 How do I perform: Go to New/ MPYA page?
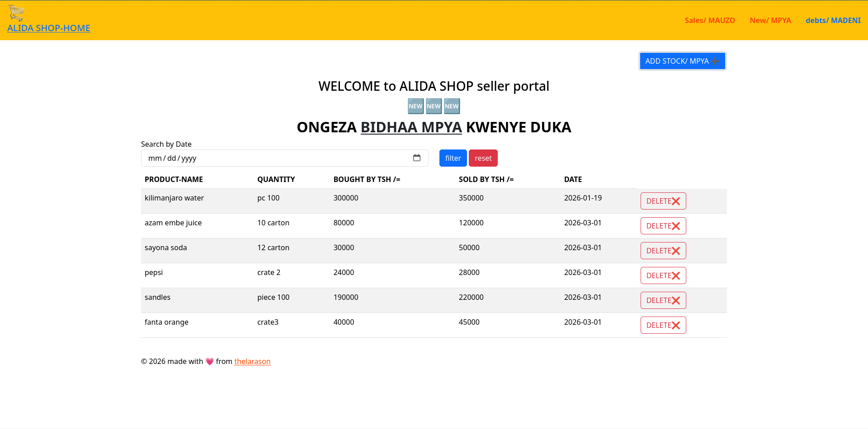coord(770,20)
